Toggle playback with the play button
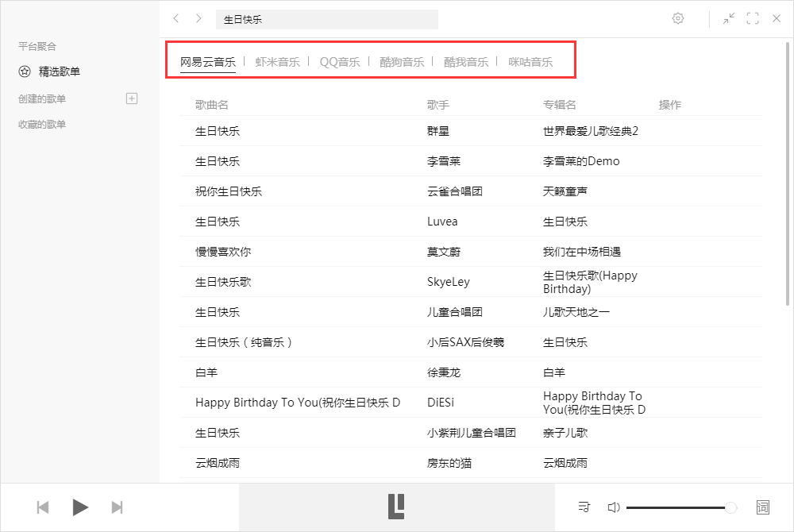The width and height of the screenshot is (794, 532). (79, 507)
